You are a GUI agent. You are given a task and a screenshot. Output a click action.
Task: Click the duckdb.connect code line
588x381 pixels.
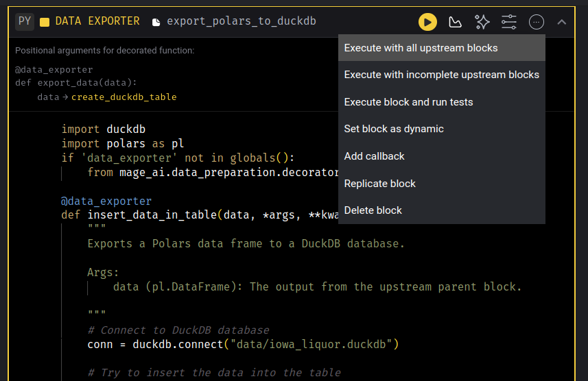[243, 344]
